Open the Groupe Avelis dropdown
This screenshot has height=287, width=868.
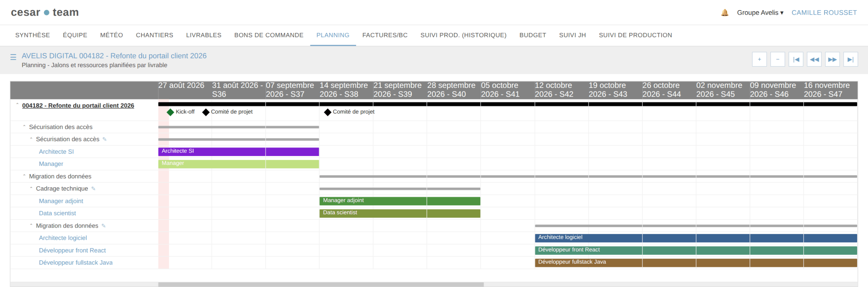760,13
